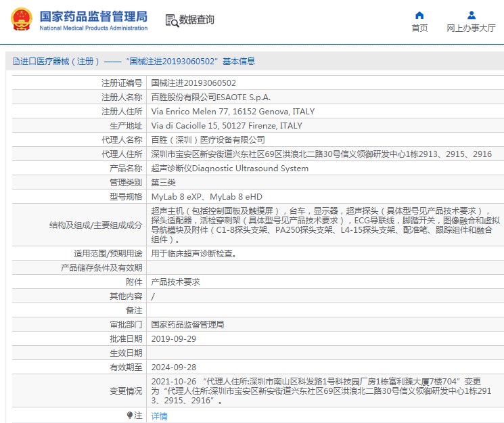
Task: Select the 产品储存条件及有效期 label
Action: click(x=101, y=267)
